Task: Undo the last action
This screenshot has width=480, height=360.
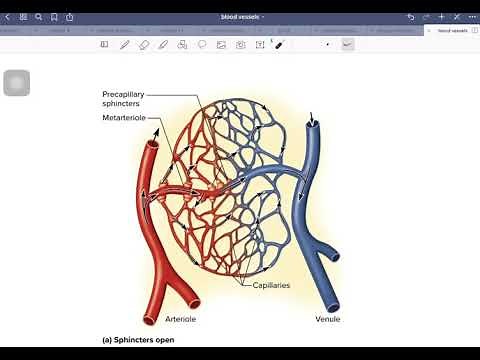Action: tap(411, 17)
